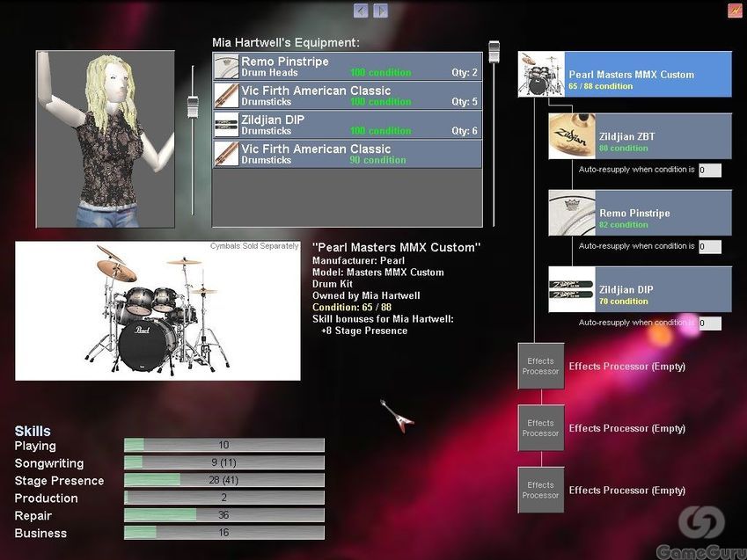Go to the next band member arrow

pyautogui.click(x=381, y=11)
